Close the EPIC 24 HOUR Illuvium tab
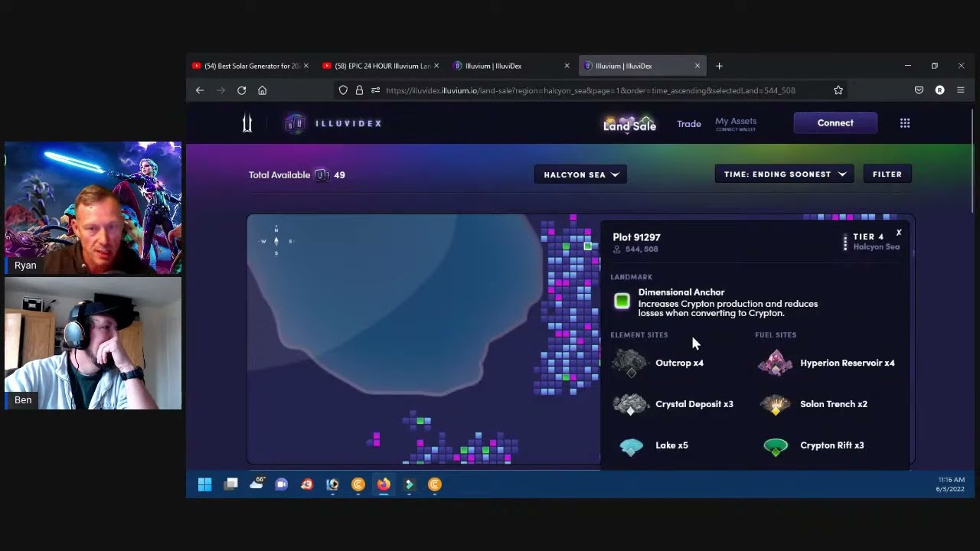This screenshot has width=980, height=551. (436, 66)
